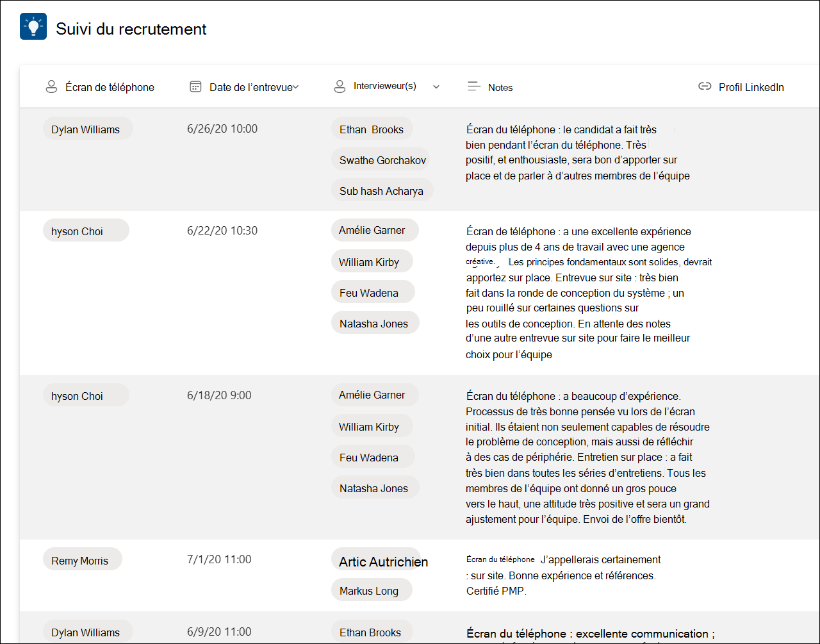Screen dimensions: 820x644
Task: Select William Kirby chip in the 6/22/20 row
Action: pyautogui.click(x=372, y=261)
